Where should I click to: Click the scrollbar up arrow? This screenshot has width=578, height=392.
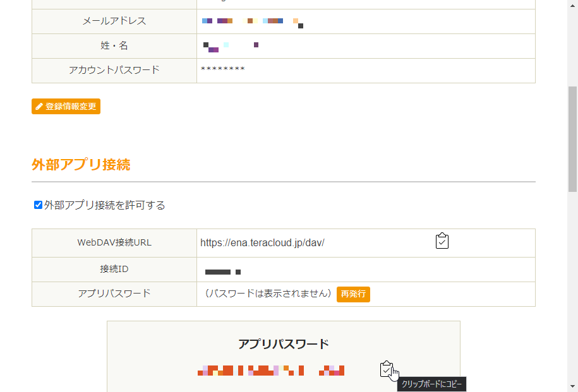[572, 4]
